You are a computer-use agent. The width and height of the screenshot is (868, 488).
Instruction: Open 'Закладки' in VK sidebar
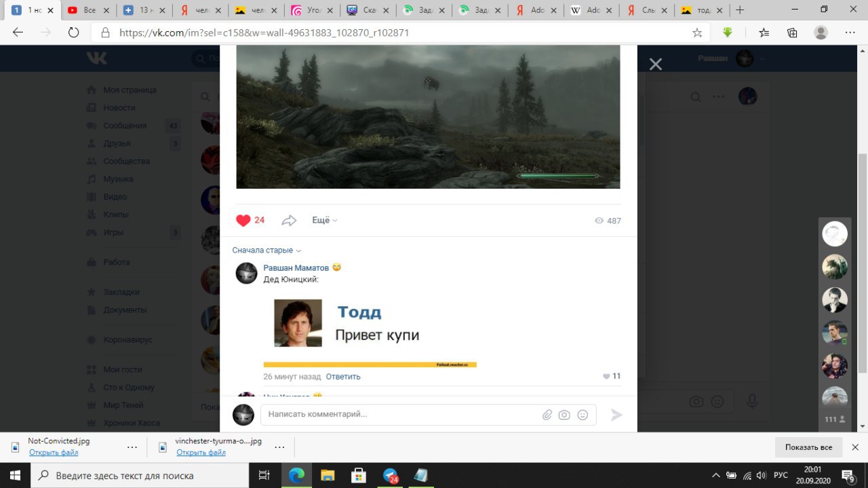click(122, 292)
